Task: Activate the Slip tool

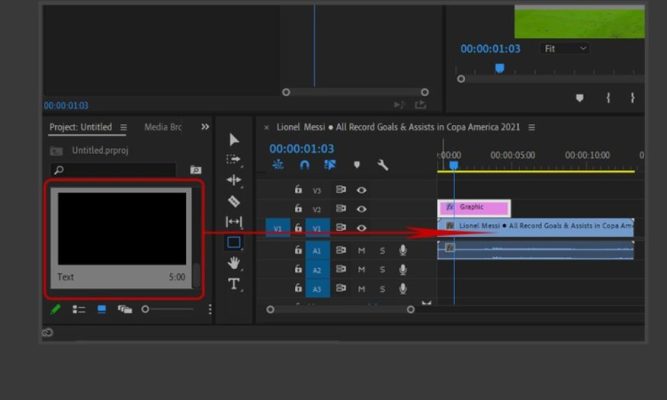Action: (x=234, y=221)
